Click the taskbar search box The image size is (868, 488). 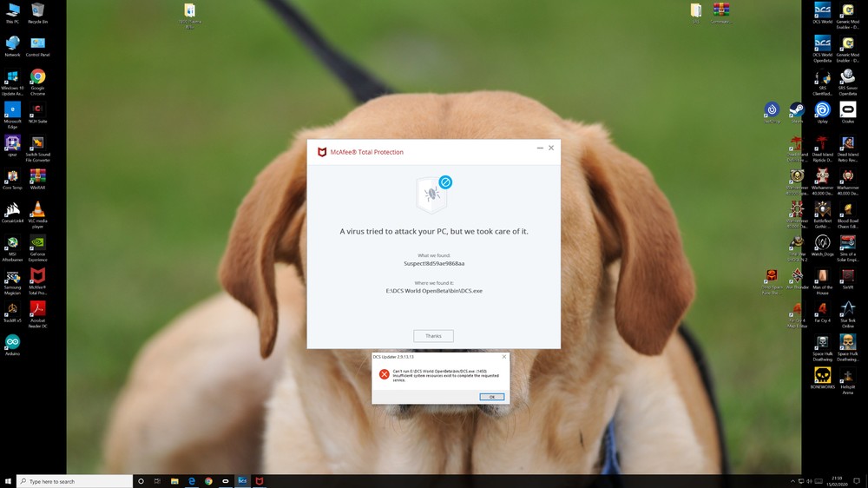pyautogui.click(x=75, y=481)
